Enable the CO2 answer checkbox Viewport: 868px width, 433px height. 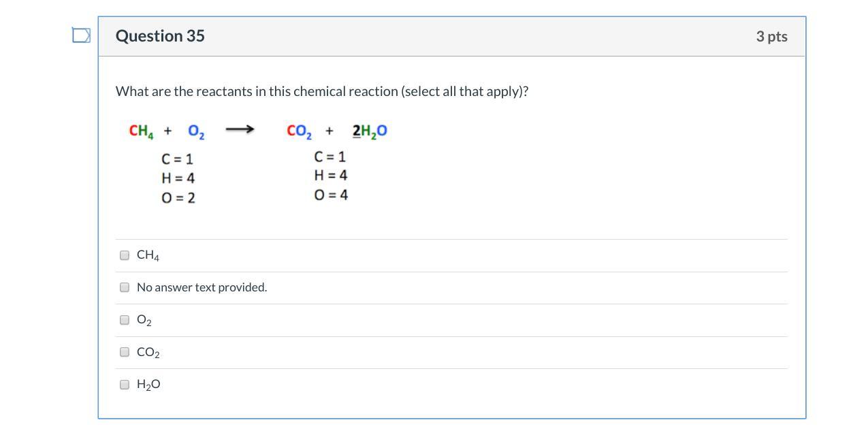click(x=125, y=352)
